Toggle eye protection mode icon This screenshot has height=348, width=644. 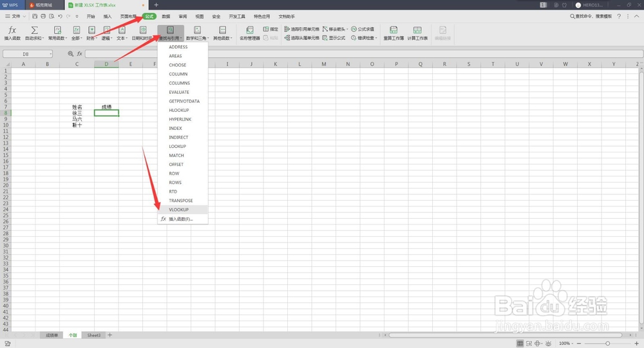point(548,343)
